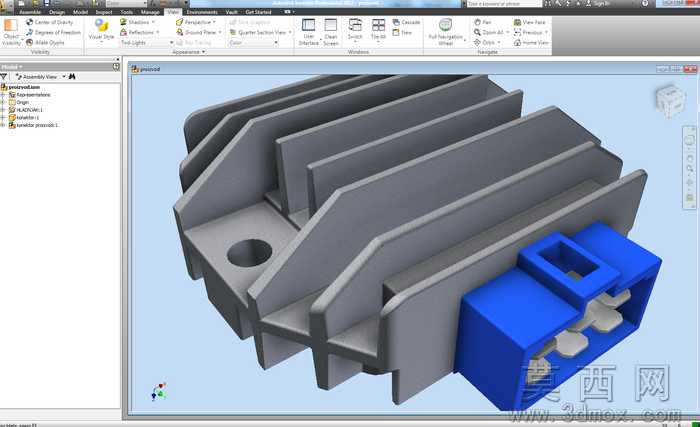The height and width of the screenshot is (427, 700).
Task: Open the Object Visibility tool
Action: click(x=11, y=31)
